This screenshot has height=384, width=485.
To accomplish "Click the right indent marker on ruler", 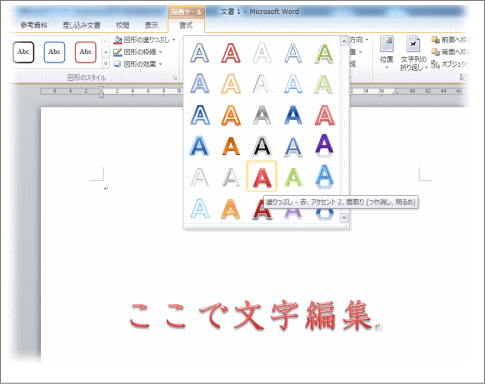I will (395, 91).
